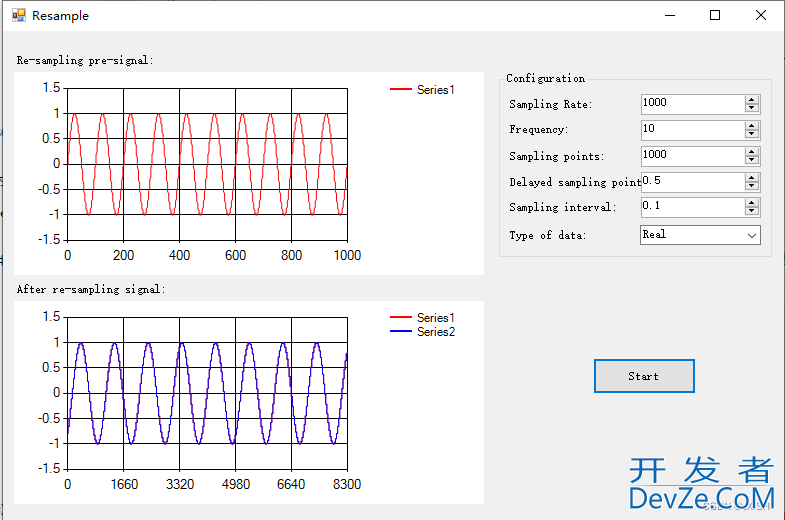
Task: Increase Sampling points with up arrow
Action: 751,152
